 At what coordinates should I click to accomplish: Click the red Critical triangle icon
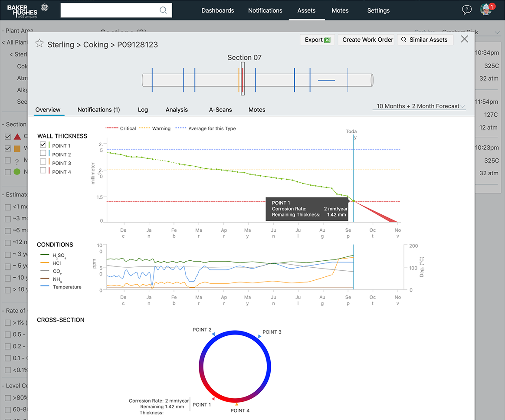[x=17, y=136]
